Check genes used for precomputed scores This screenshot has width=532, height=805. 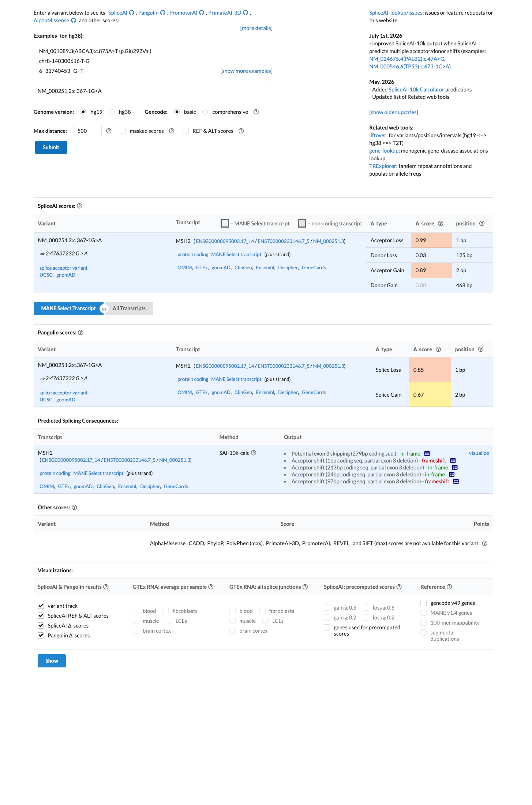coord(327,628)
